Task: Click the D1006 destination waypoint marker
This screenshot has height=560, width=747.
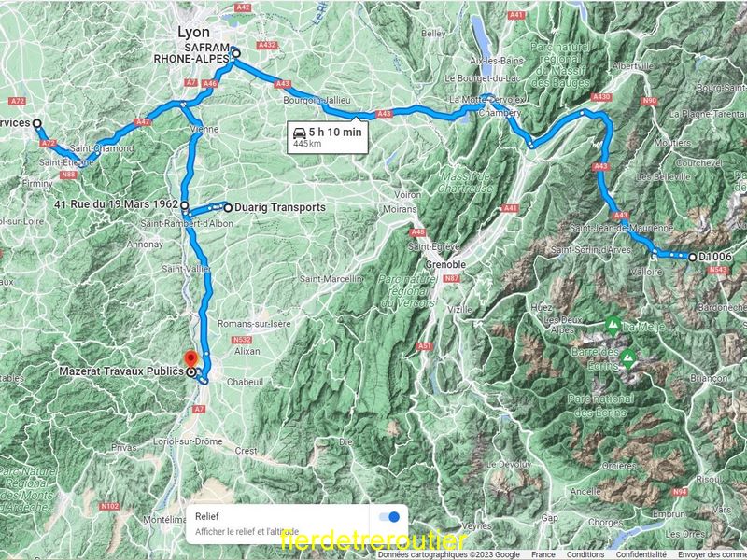Action: 692,258
